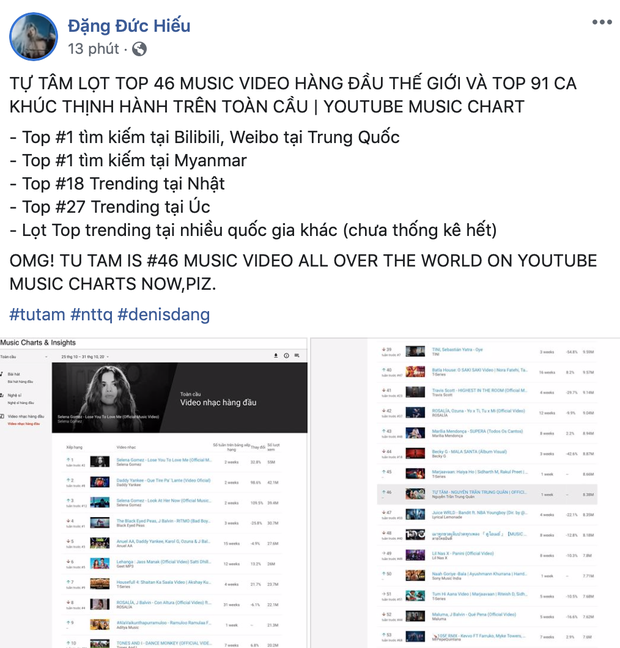Image resolution: width=620 pixels, height=648 pixels.
Task: Click the playlist icon beside the info icon
Action: (x=297, y=356)
